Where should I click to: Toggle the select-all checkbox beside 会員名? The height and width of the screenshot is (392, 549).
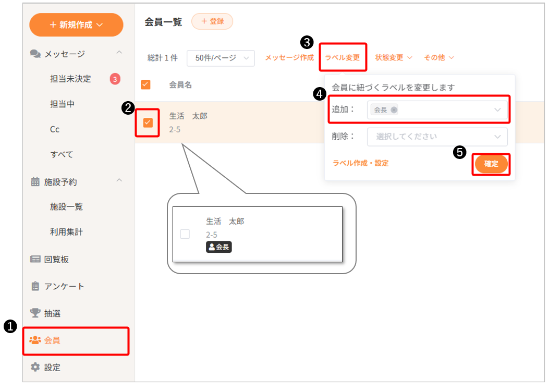145,84
